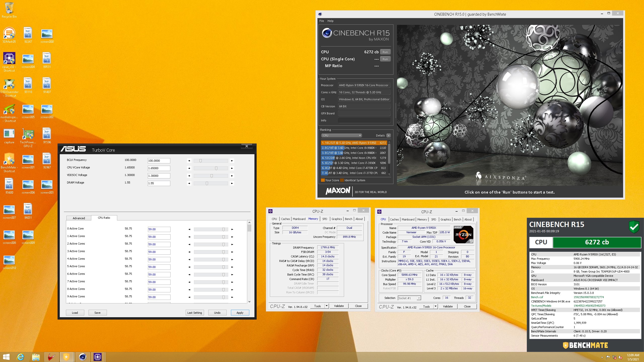Viewport: 644px width, 362px height.
Task: Open Internet Explorer from the taskbar
Action: 20,357
